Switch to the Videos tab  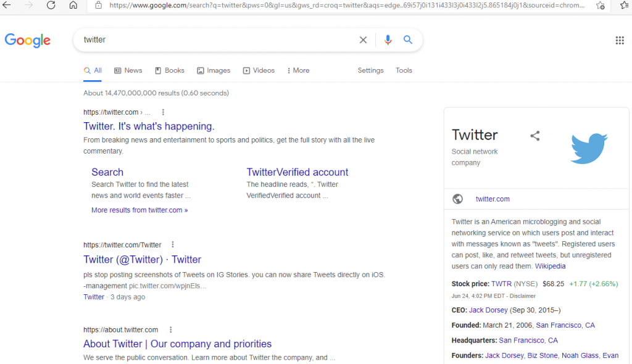pyautogui.click(x=259, y=70)
